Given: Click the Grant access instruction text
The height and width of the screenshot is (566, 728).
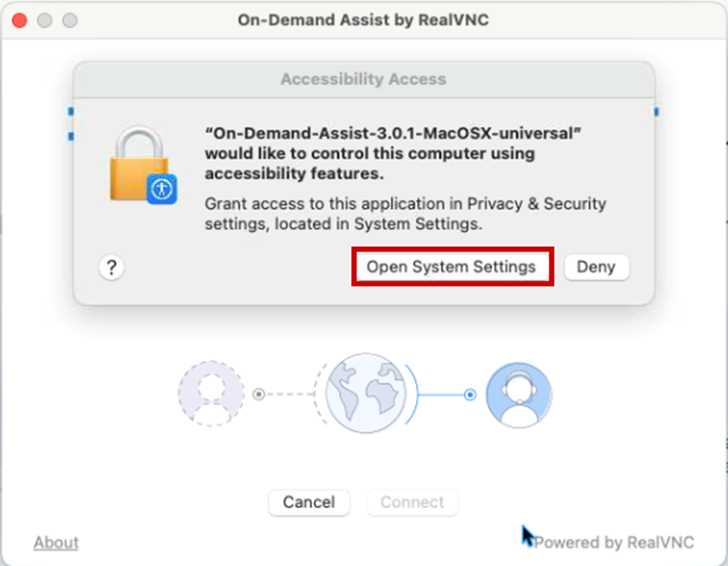Looking at the screenshot, I should click(x=406, y=214).
